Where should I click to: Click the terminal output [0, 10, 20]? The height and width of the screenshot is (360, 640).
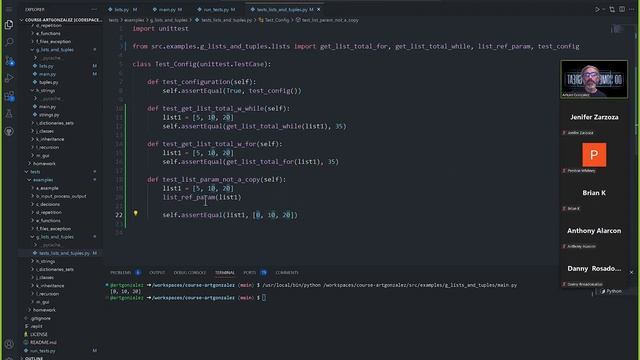[x=125, y=292]
